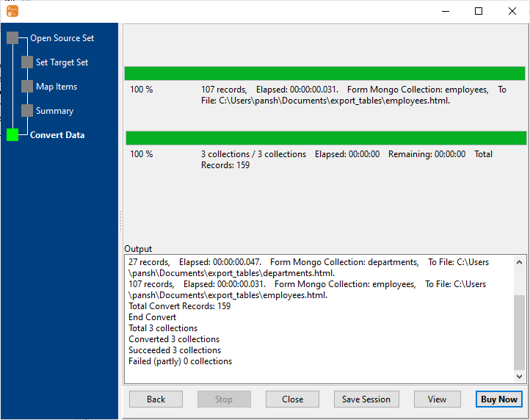Select the Set Target Set step icon
This screenshot has height=420, width=530.
27,62
